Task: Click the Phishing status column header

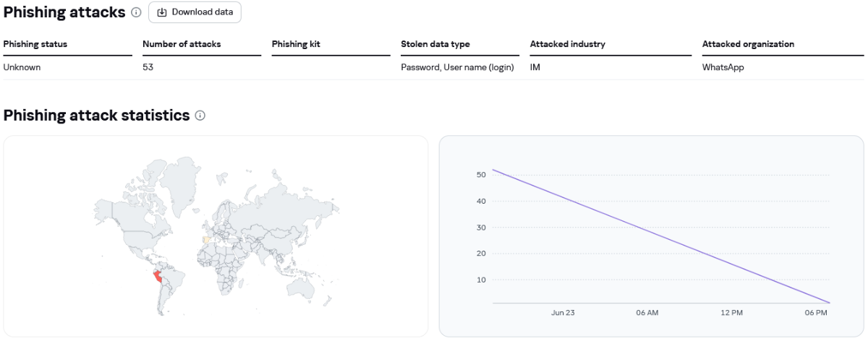Action: click(35, 44)
